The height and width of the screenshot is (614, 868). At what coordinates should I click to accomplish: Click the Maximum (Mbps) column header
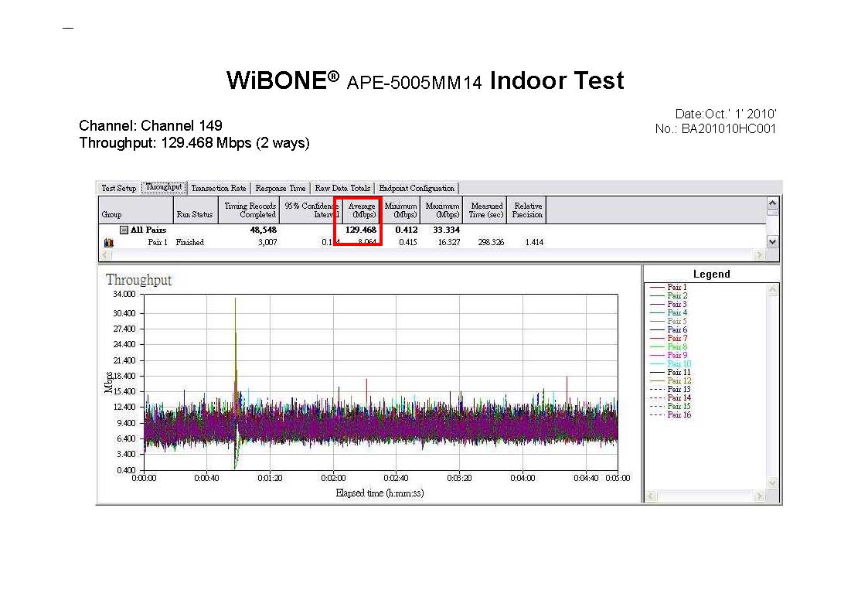pos(442,210)
